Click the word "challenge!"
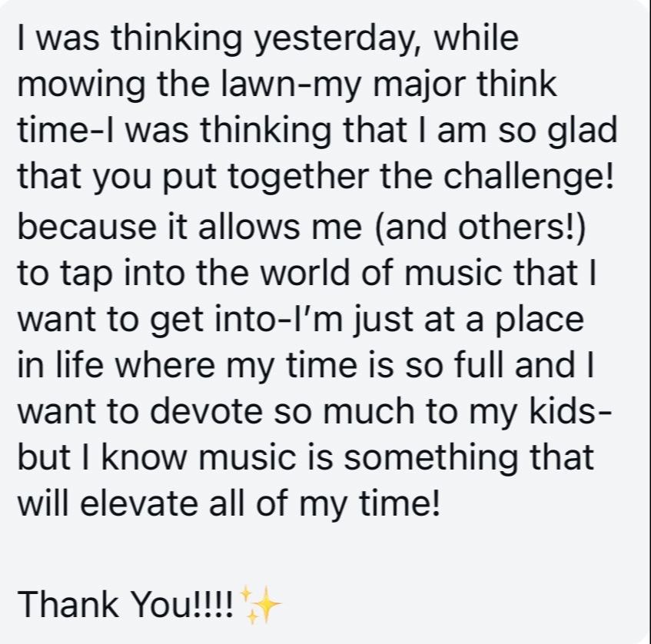651x644 pixels. coord(528,178)
